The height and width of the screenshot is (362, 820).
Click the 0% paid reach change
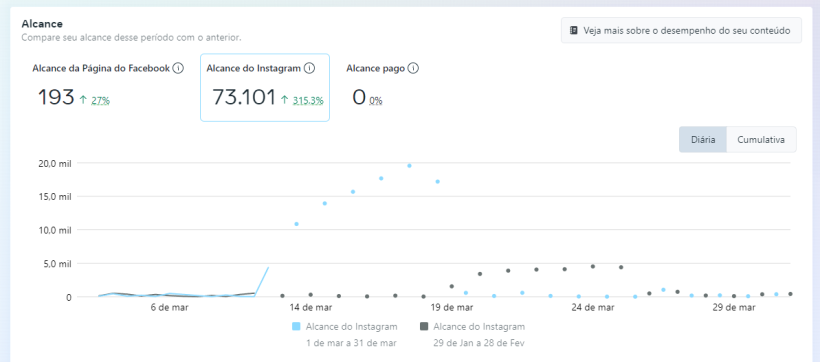(375, 101)
